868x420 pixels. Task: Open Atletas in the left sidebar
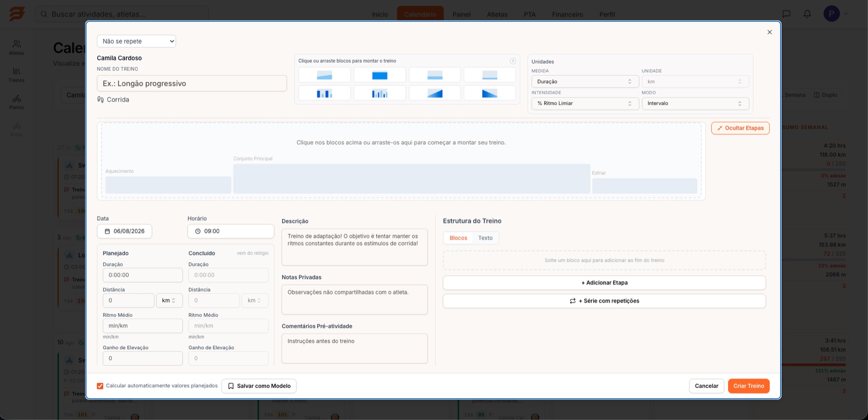click(x=16, y=48)
